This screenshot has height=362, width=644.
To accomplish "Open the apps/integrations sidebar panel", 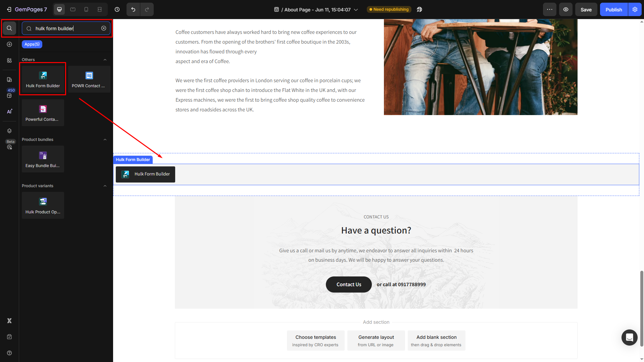I will tap(9, 60).
